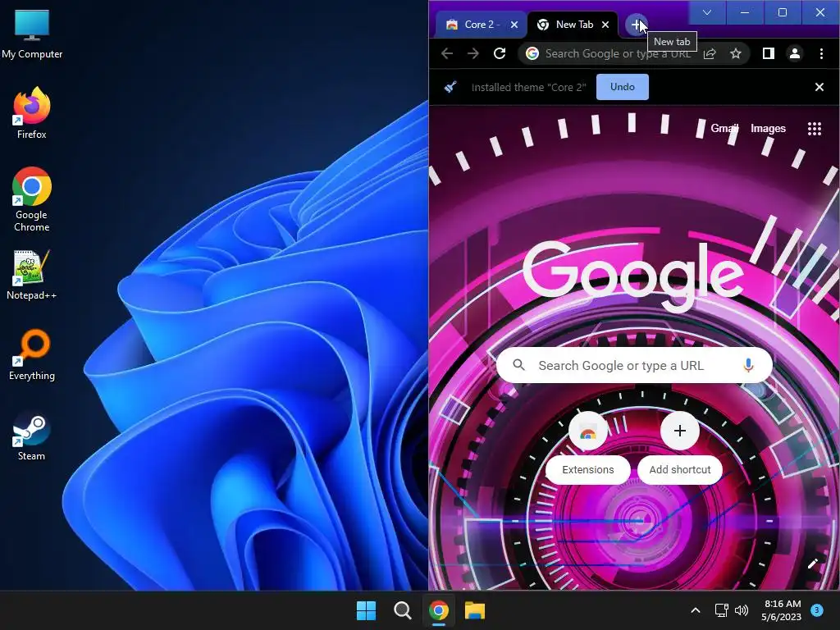
Task: Go forward with Chrome's forward arrow
Action: pyautogui.click(x=473, y=53)
